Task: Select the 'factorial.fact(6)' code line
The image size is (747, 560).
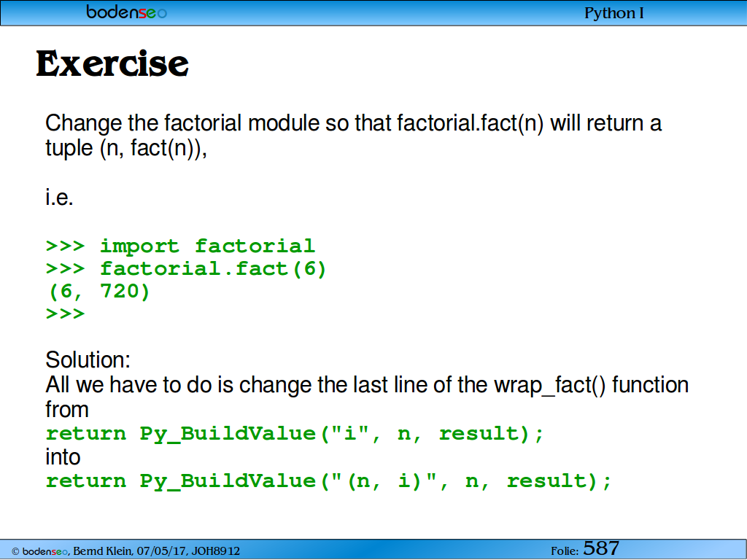Action: pyautogui.click(x=186, y=269)
